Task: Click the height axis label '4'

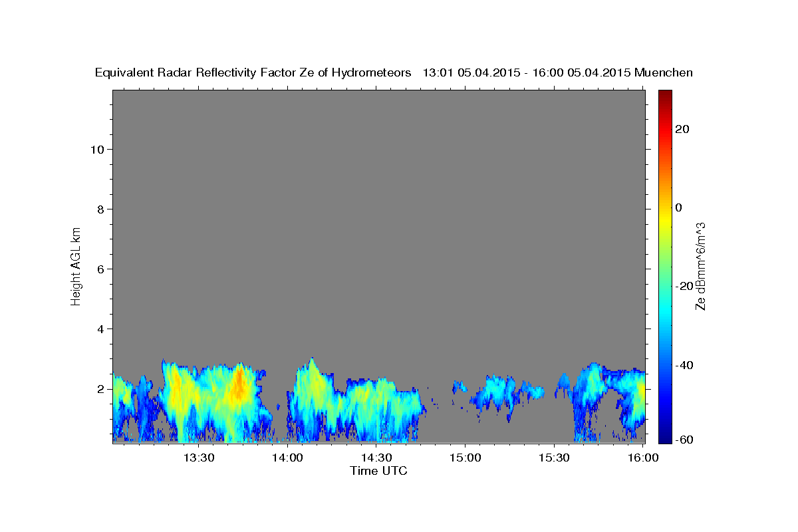Action: 100,329
